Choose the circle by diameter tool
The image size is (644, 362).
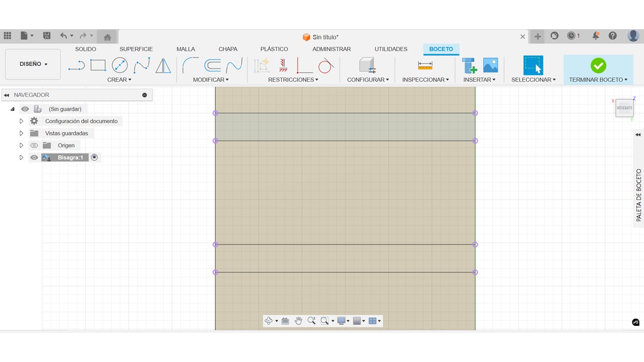120,65
